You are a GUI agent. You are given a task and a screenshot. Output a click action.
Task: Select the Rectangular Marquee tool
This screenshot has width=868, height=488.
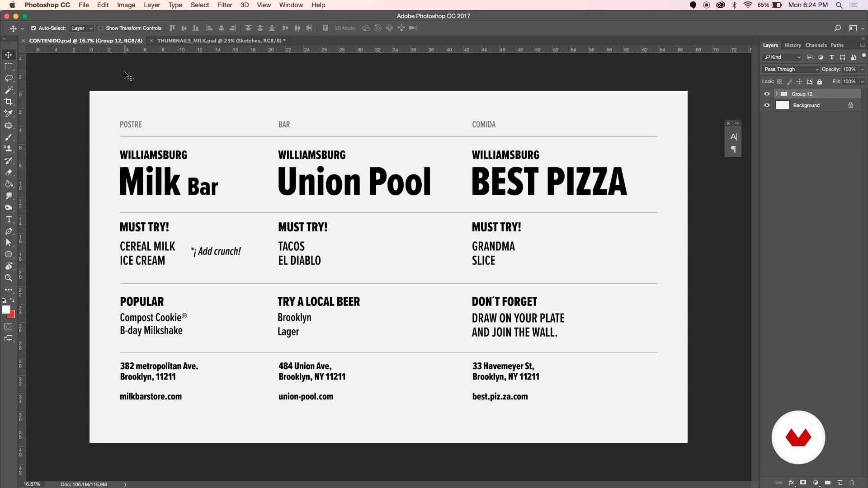9,66
